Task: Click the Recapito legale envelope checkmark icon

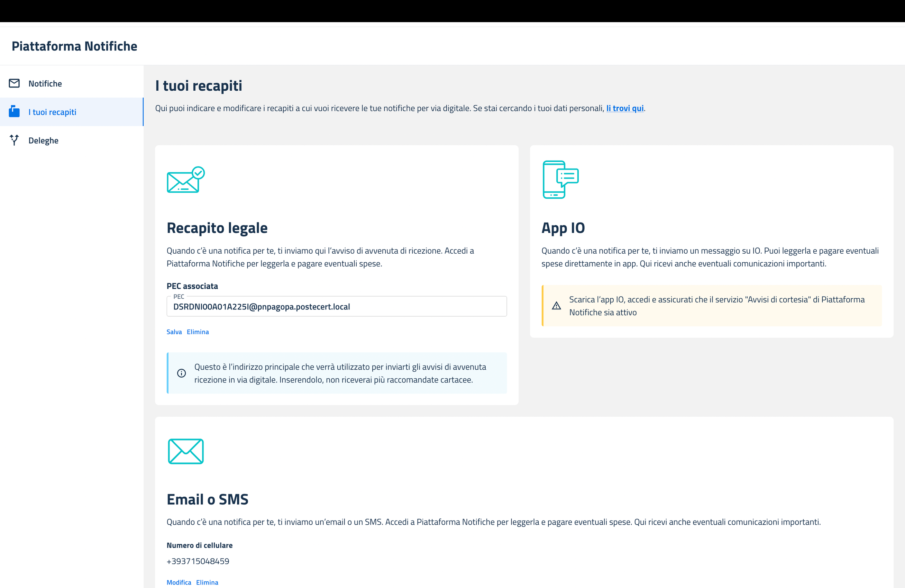Action: point(185,180)
